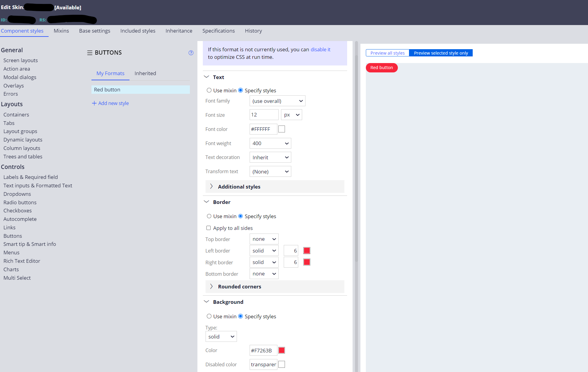Open the font size unit px dropdown
Image resolution: width=588 pixels, height=372 pixels.
292,115
